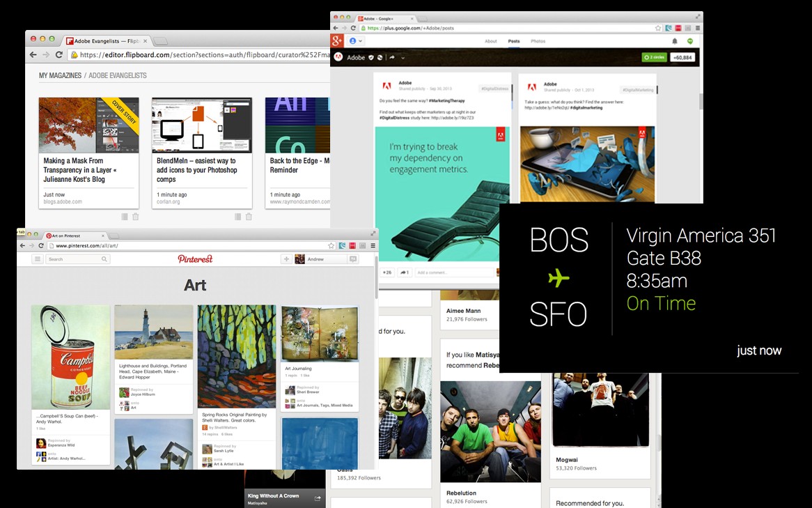Viewport: 812px width, 508px height.
Task: Expand the Google+ profile switcher dropdown
Action: [357, 41]
